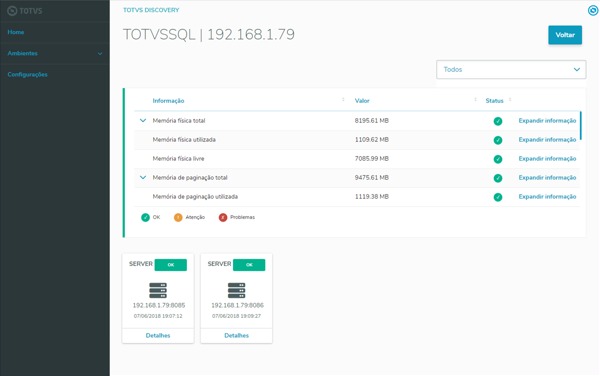The image size is (600, 376).
Task: Click the red Problemas legend icon
Action: click(x=223, y=217)
